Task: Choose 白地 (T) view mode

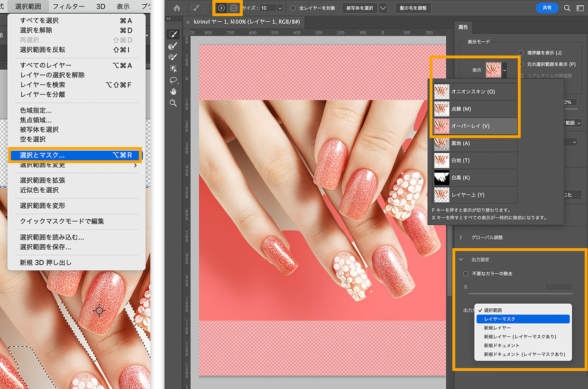Action: pyautogui.click(x=476, y=160)
